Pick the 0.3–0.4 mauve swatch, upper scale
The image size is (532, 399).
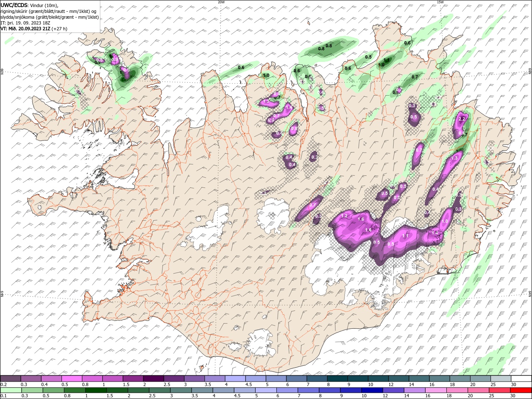31,379
